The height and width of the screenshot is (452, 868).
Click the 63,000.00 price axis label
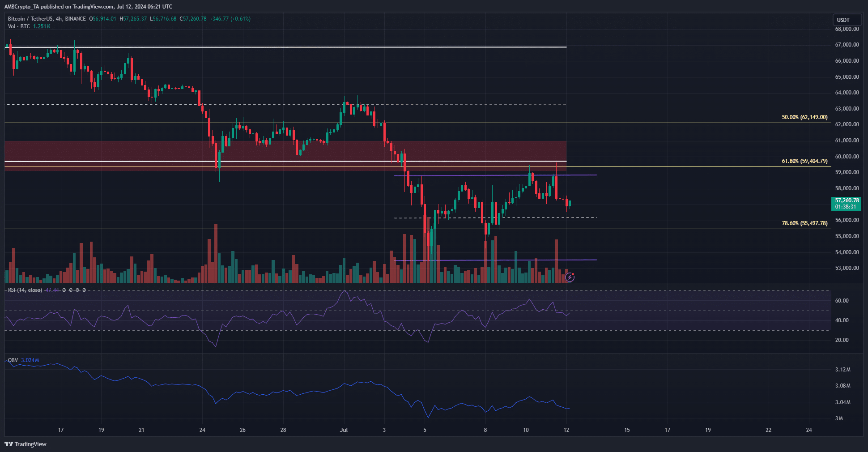[847, 109]
